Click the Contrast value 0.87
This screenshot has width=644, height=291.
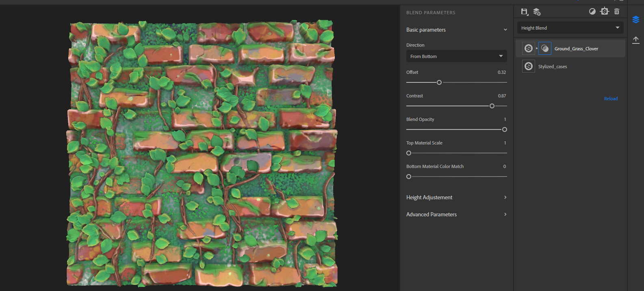[502, 96]
